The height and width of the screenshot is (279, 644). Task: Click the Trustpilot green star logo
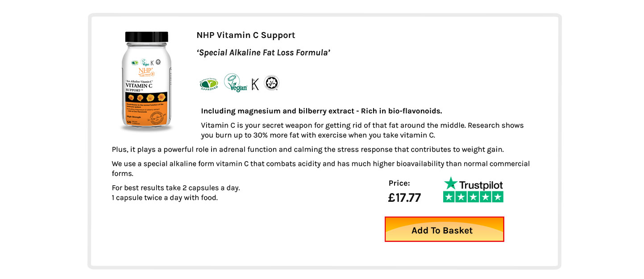450,183
